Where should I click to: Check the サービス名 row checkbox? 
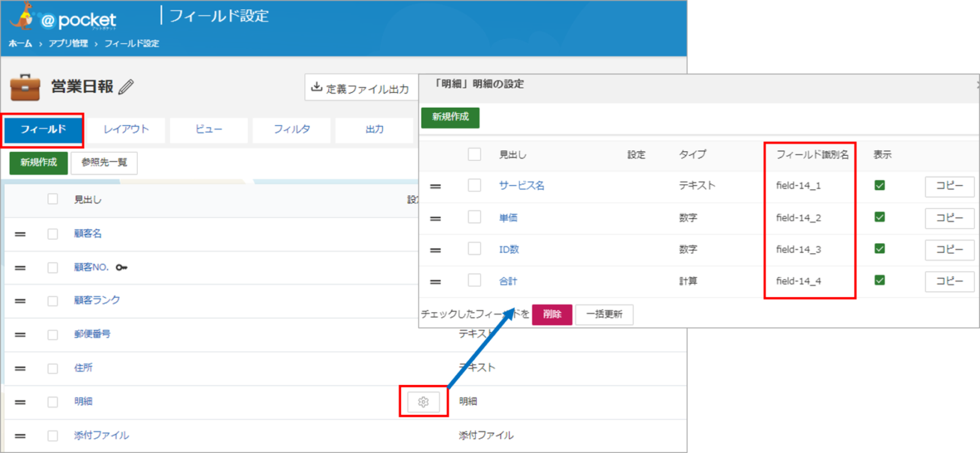[474, 185]
